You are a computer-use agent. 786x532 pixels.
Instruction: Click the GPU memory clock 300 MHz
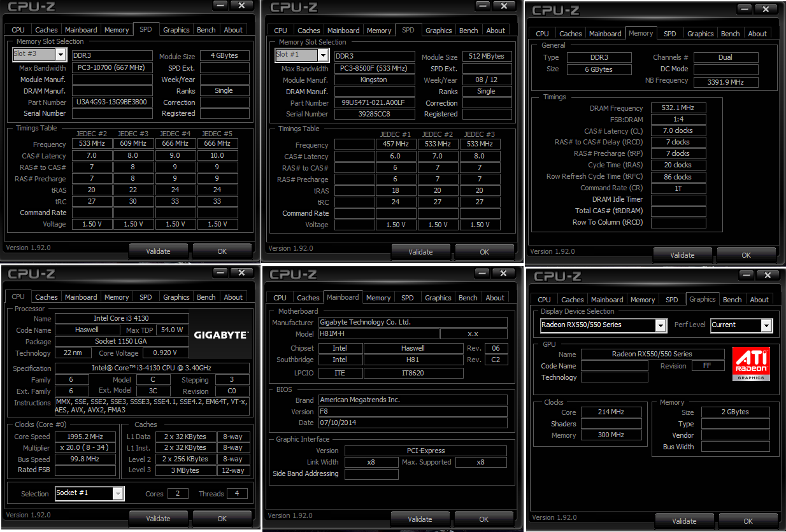coord(611,435)
